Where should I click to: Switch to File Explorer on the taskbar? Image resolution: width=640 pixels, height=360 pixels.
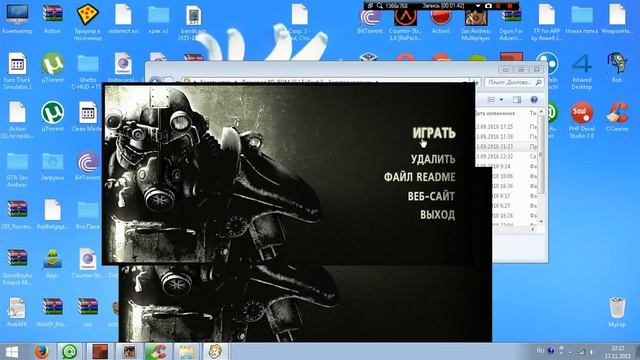tap(186, 351)
